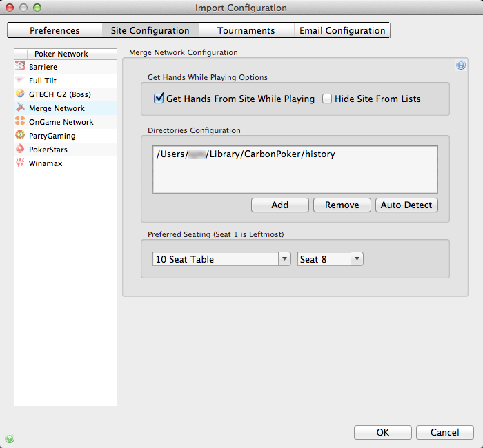This screenshot has height=448, width=483.
Task: Click the PartyGaming chip icon
Action: point(20,135)
